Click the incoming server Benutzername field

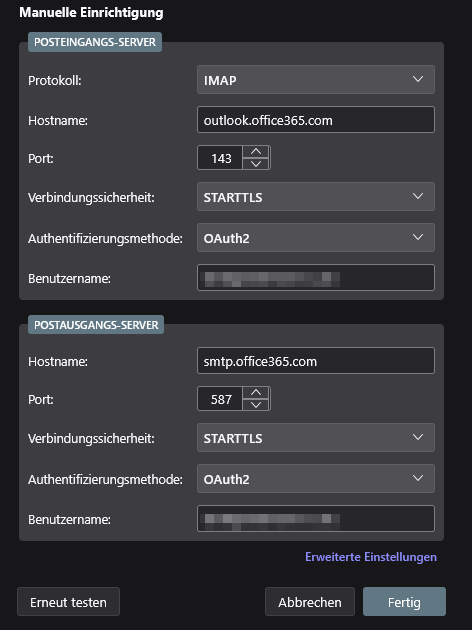[316, 278]
